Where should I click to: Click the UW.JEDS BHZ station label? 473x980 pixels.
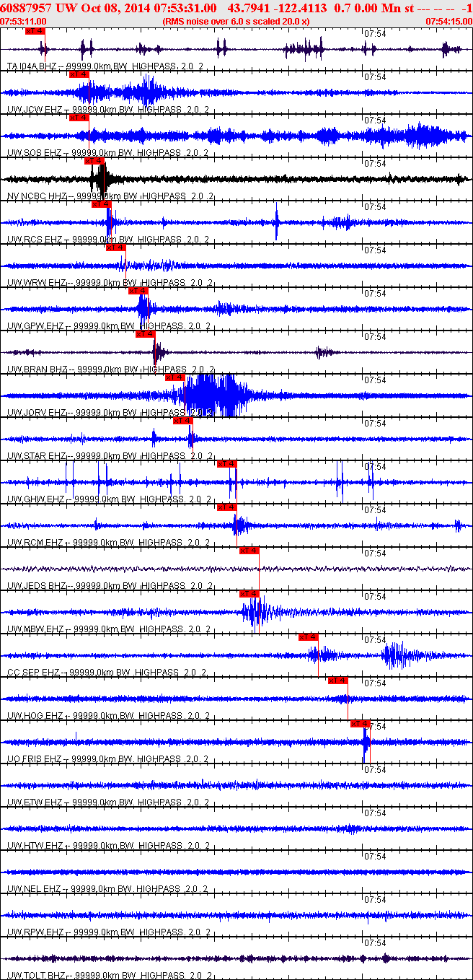pos(37,586)
